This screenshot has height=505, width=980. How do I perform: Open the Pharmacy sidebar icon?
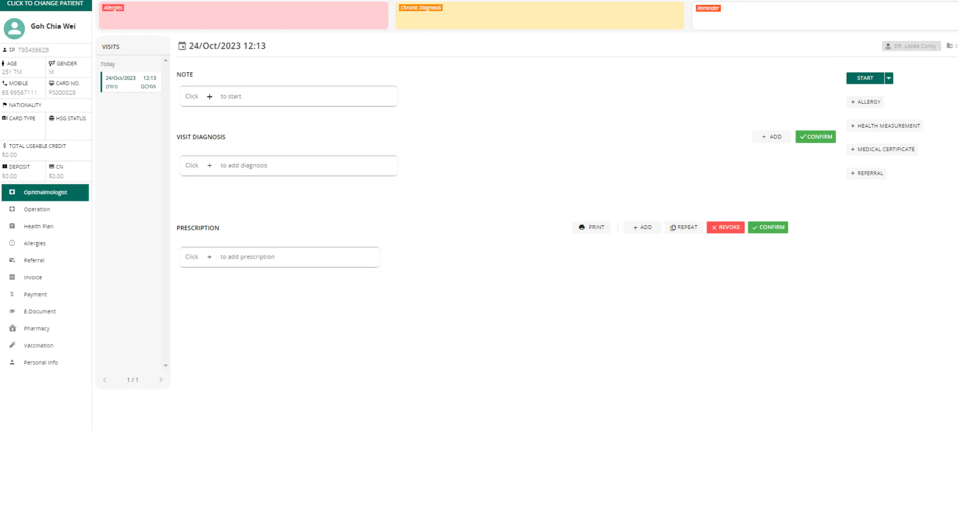coord(12,329)
